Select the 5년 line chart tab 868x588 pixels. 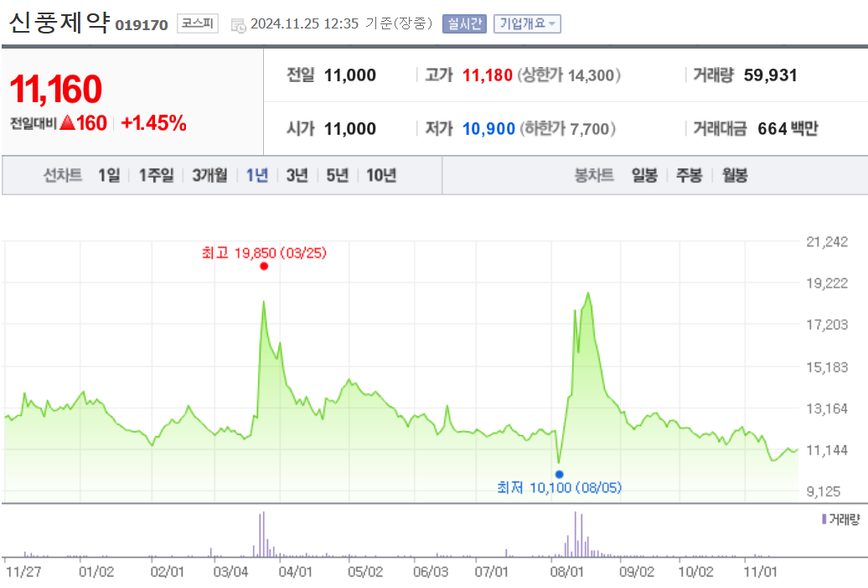pos(337,176)
